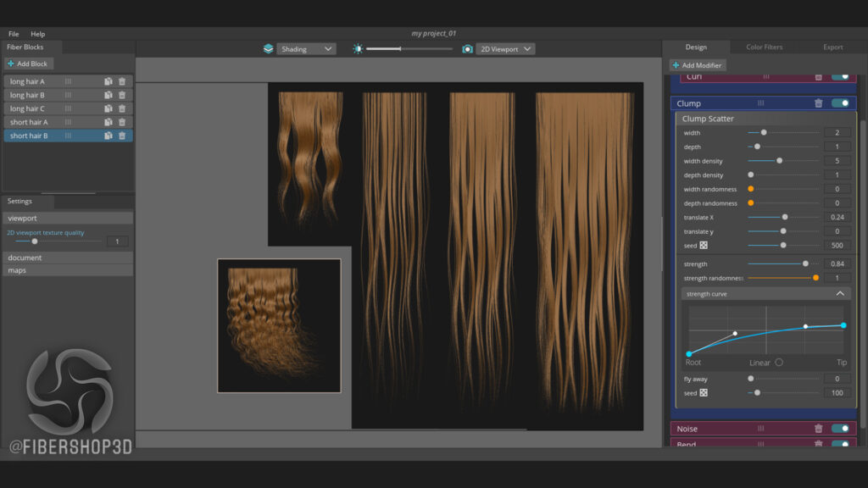Open the File menu
Viewport: 868px width, 488px height.
click(x=14, y=34)
